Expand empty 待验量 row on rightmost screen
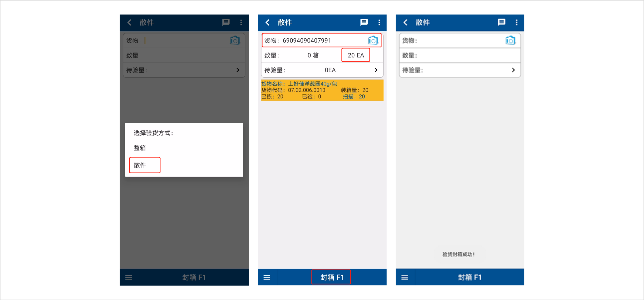 [513, 70]
